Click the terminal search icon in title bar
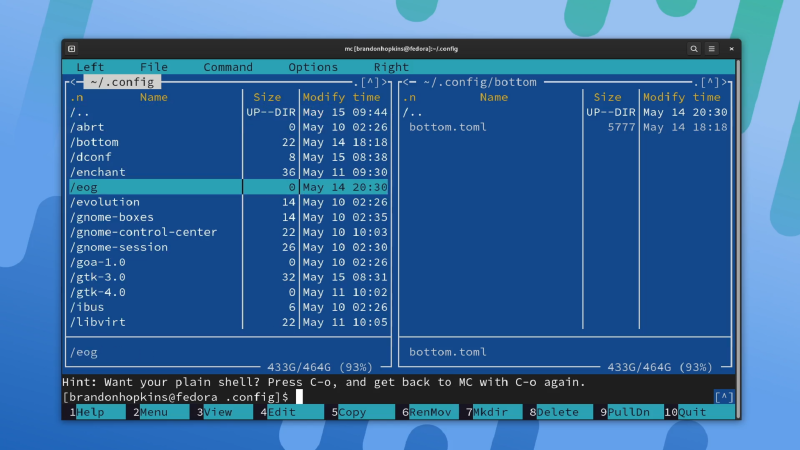The image size is (800, 450). coord(694,49)
